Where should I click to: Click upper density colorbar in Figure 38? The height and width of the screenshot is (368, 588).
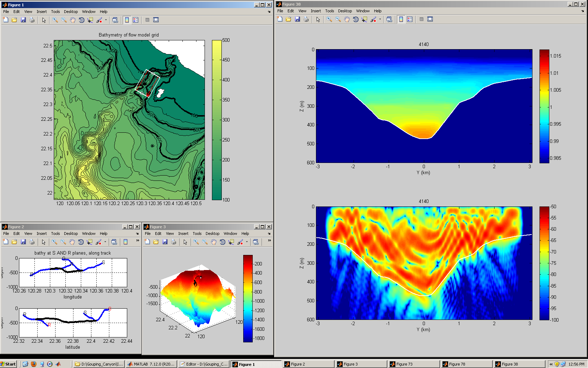tap(544, 106)
